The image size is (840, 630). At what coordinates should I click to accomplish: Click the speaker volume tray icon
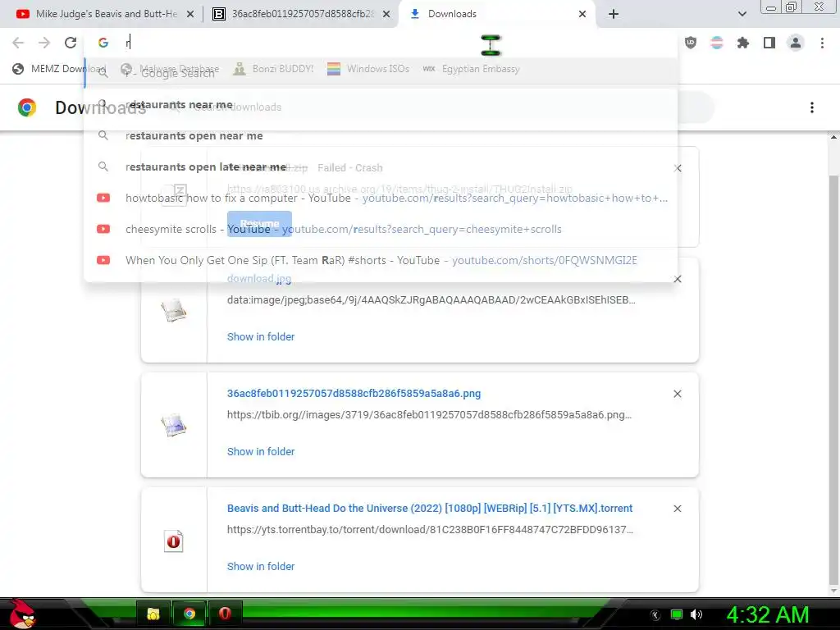point(696,614)
